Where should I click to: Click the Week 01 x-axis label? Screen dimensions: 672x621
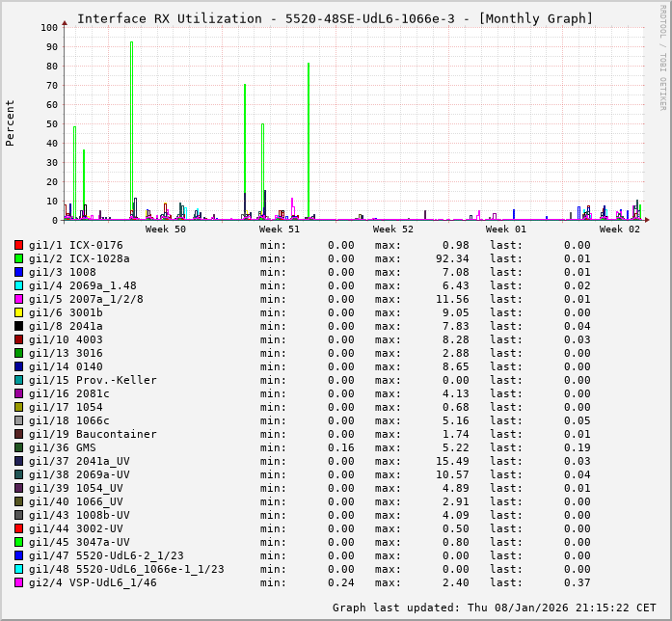tap(506, 229)
